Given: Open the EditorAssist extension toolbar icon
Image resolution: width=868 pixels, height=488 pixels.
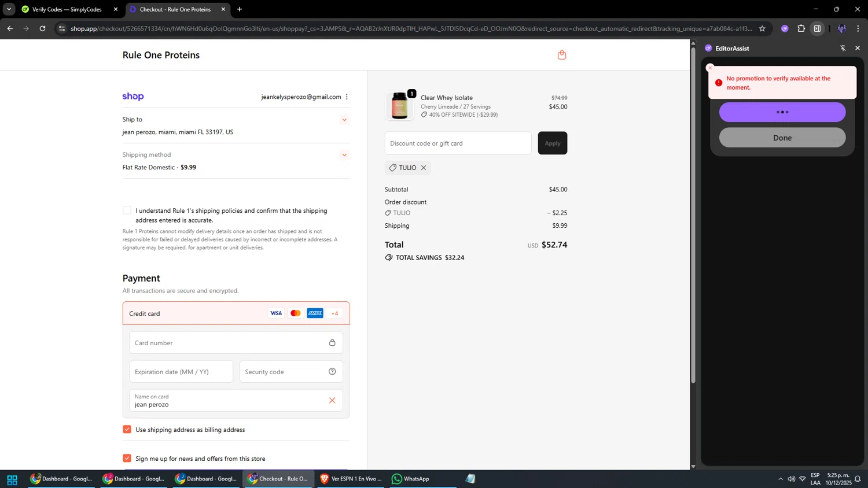Looking at the screenshot, I should pos(785,28).
